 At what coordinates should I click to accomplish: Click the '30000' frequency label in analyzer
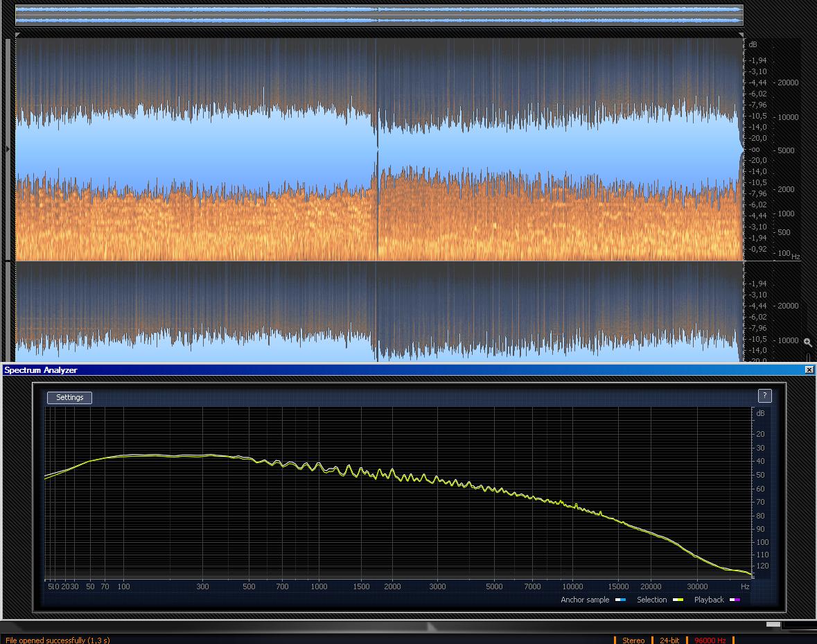697,586
